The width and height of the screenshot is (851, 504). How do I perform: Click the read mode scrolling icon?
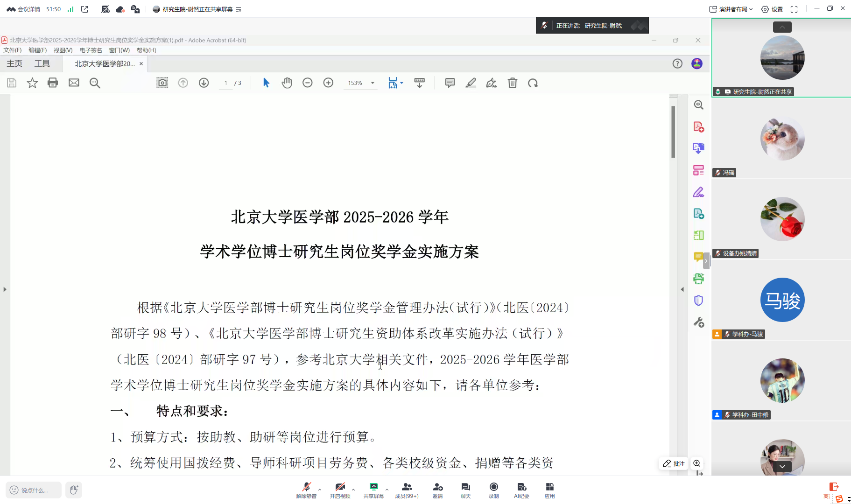click(420, 83)
